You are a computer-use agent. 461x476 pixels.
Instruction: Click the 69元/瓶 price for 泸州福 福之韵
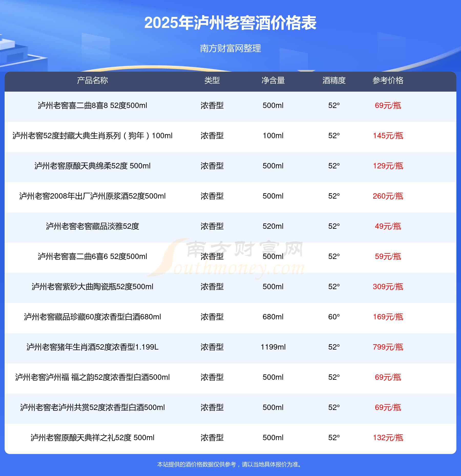point(388,377)
